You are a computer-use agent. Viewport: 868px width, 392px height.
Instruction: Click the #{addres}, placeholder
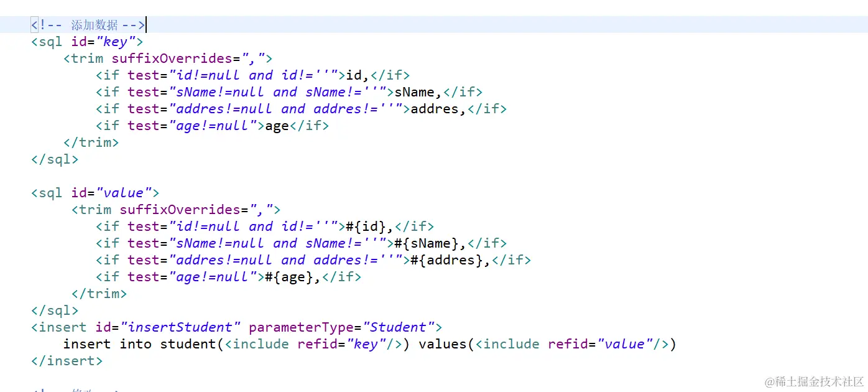click(x=451, y=260)
